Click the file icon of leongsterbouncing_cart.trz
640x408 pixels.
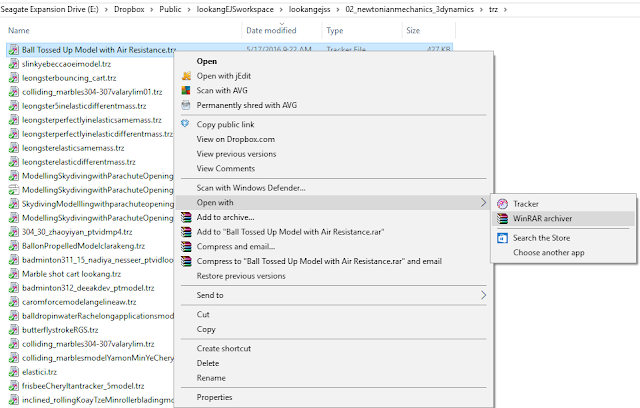click(x=14, y=78)
